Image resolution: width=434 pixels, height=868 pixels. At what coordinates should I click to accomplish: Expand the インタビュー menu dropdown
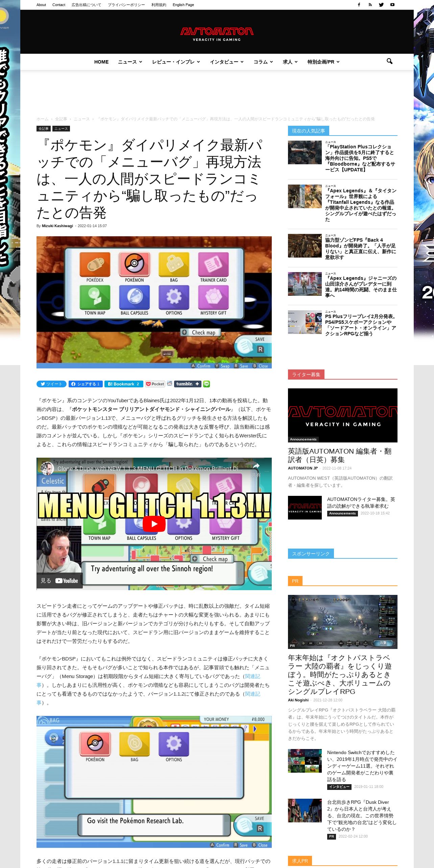[227, 62]
